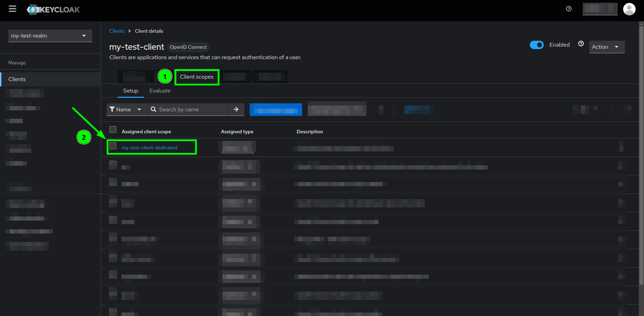Screen dimensions: 644x316
Task: Open the my-test-realm realm selector
Action: (x=50, y=35)
